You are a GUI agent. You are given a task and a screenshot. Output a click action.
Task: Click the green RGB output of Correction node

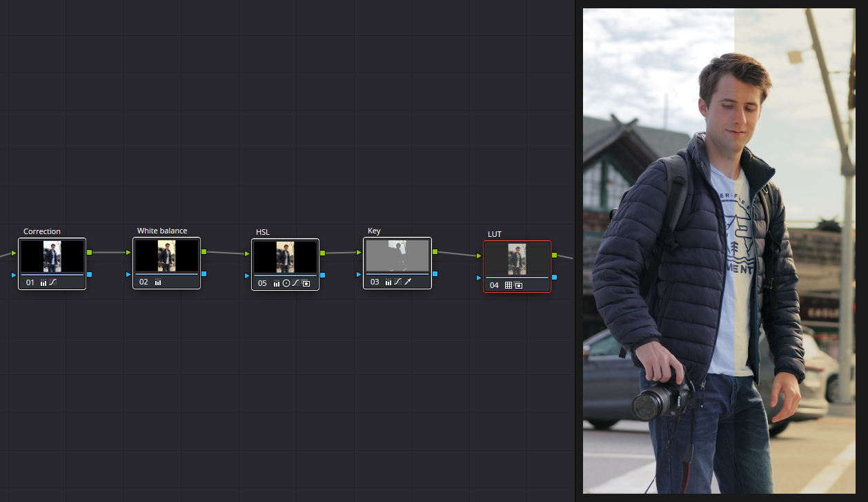click(89, 253)
